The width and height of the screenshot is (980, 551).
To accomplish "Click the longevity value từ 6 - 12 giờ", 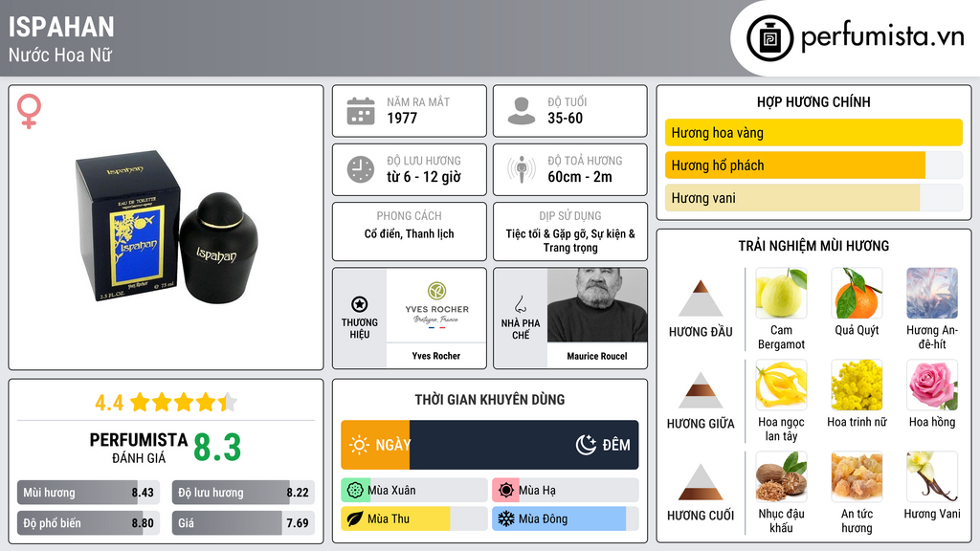I will 424,177.
